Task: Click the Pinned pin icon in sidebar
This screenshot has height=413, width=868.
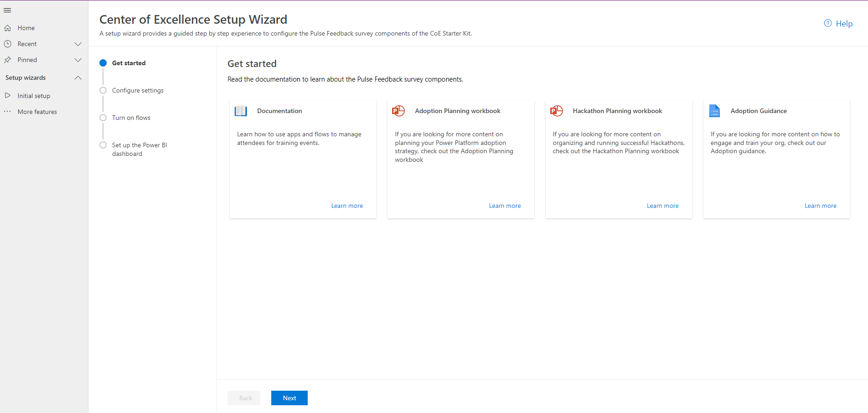Action: (x=8, y=60)
